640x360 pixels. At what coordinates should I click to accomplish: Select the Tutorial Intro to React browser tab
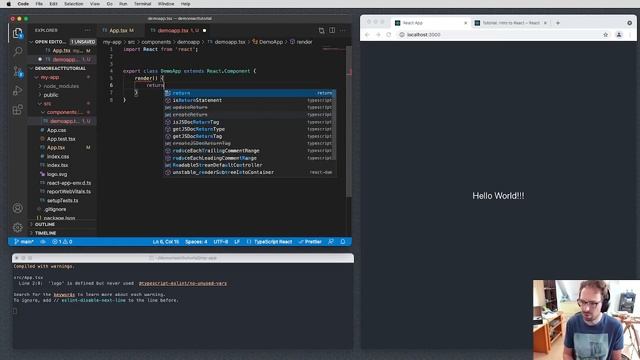coord(511,23)
